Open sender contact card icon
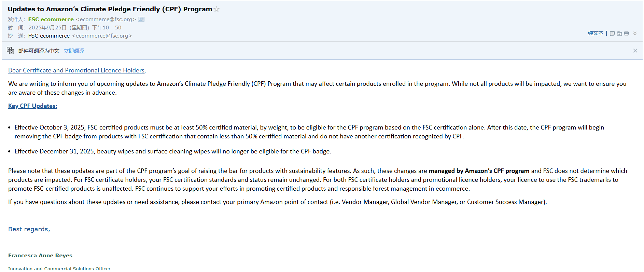 pos(141,19)
